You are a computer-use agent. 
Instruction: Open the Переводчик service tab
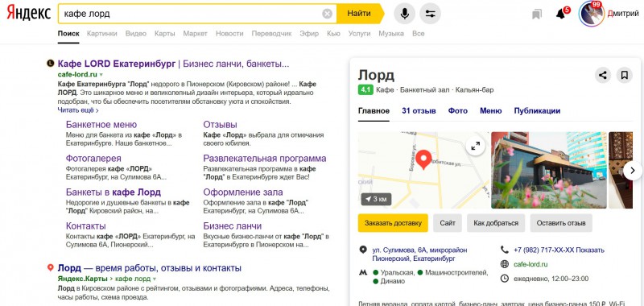pyautogui.click(x=271, y=34)
